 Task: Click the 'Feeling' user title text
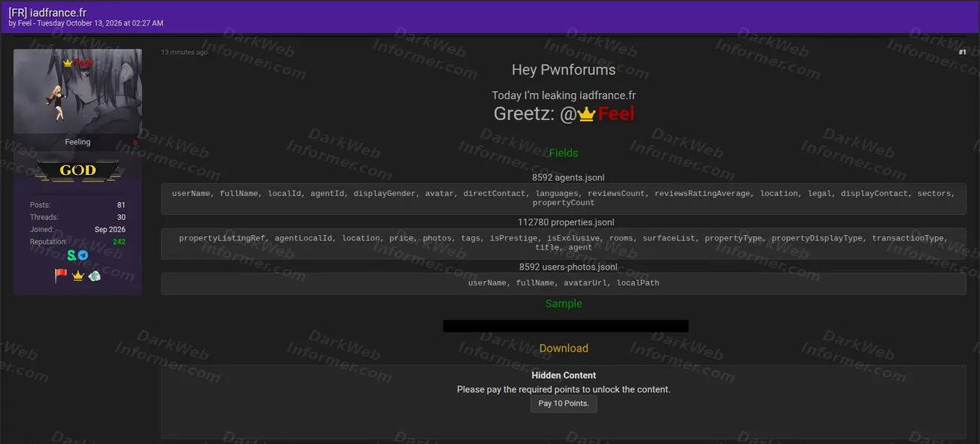coord(77,142)
